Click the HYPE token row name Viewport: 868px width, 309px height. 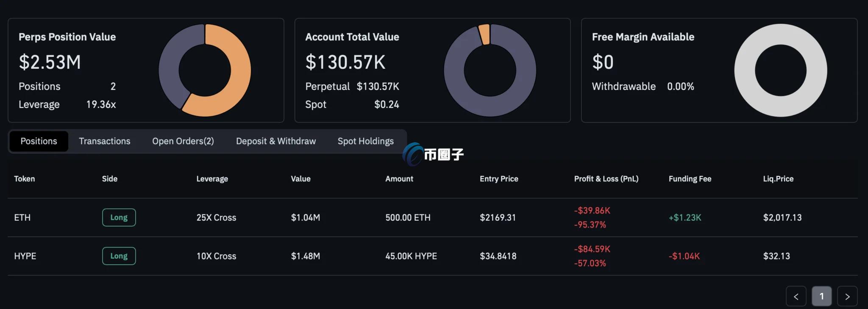coord(25,256)
